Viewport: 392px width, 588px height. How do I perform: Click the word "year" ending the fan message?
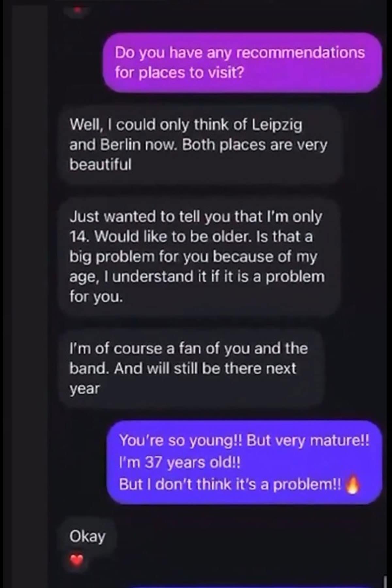pos(84,389)
